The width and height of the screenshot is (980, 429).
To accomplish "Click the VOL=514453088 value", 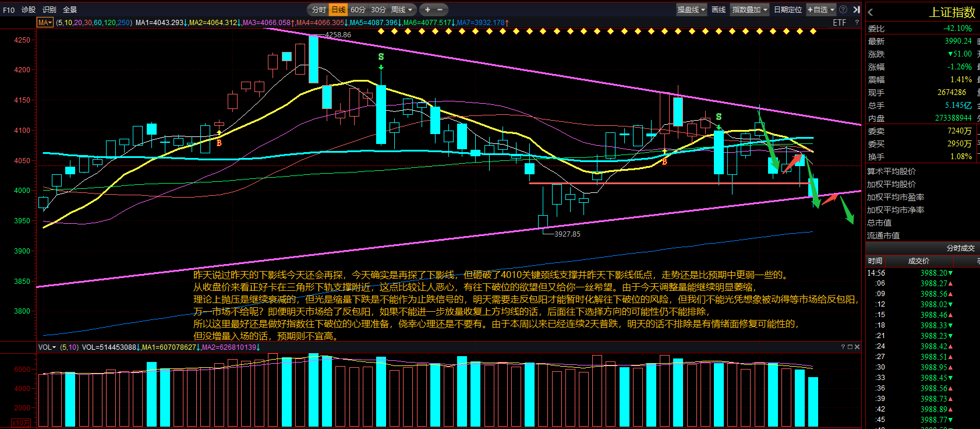I will 111,347.
